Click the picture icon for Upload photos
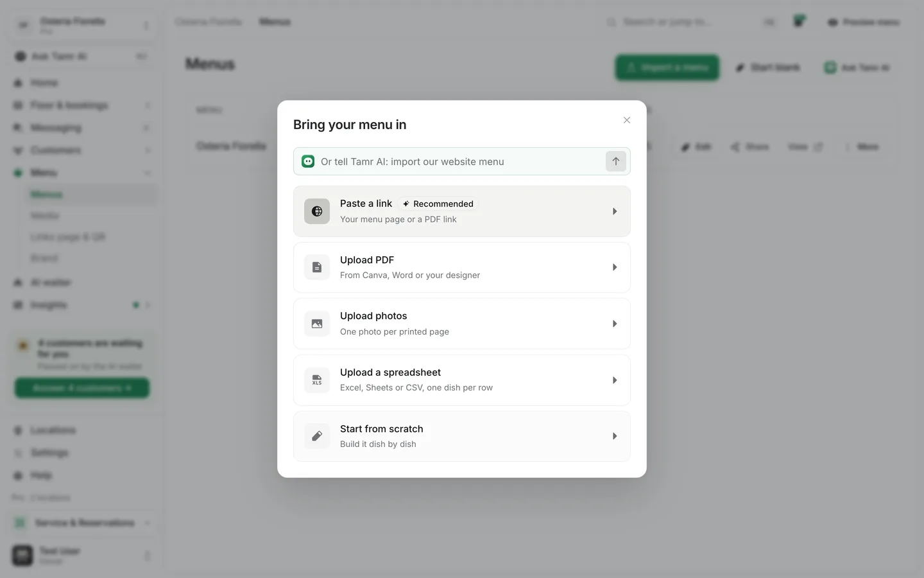This screenshot has height=578, width=924. (x=317, y=324)
